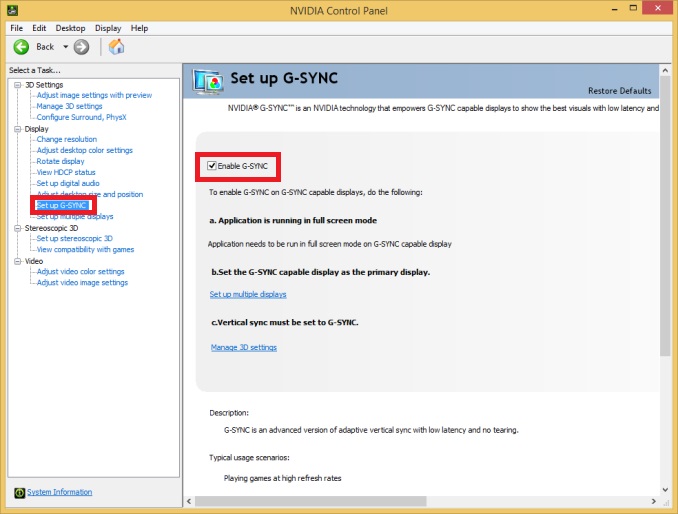
Task: Open the Display menu
Action: (x=108, y=28)
